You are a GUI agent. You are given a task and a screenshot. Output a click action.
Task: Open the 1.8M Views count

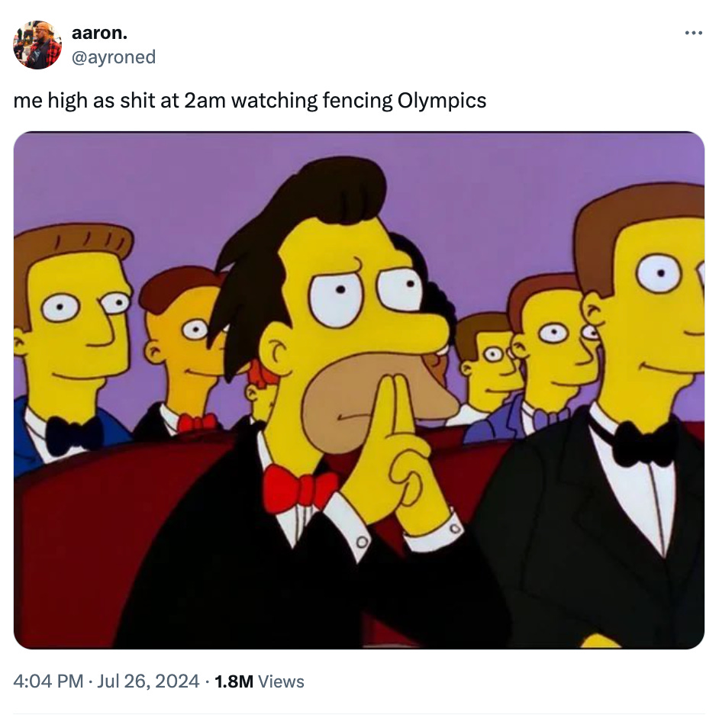pyautogui.click(x=260, y=681)
